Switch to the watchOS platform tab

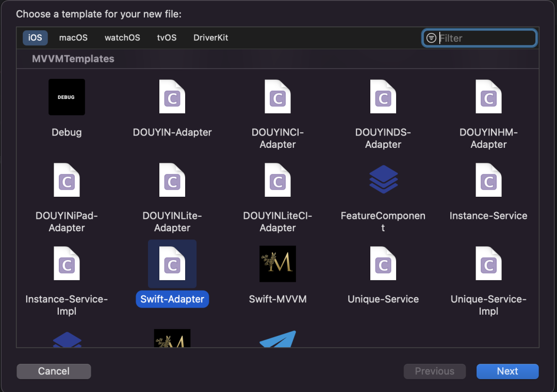[x=122, y=38]
